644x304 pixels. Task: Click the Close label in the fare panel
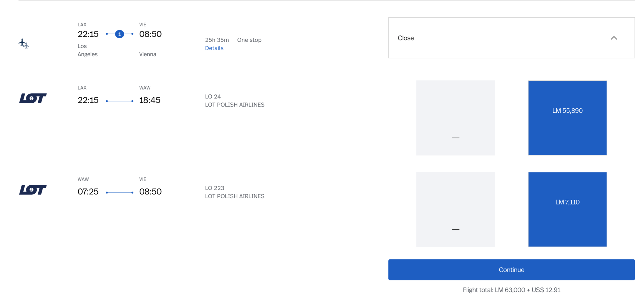point(406,38)
